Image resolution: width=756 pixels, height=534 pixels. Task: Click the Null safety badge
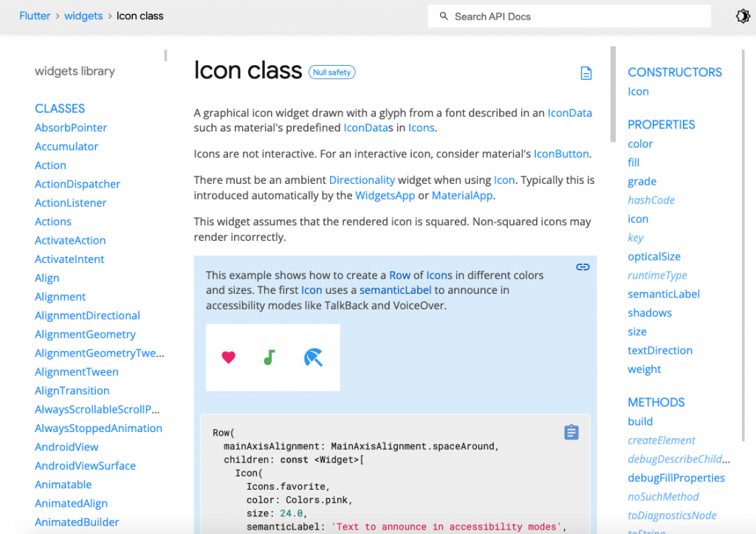[331, 72]
